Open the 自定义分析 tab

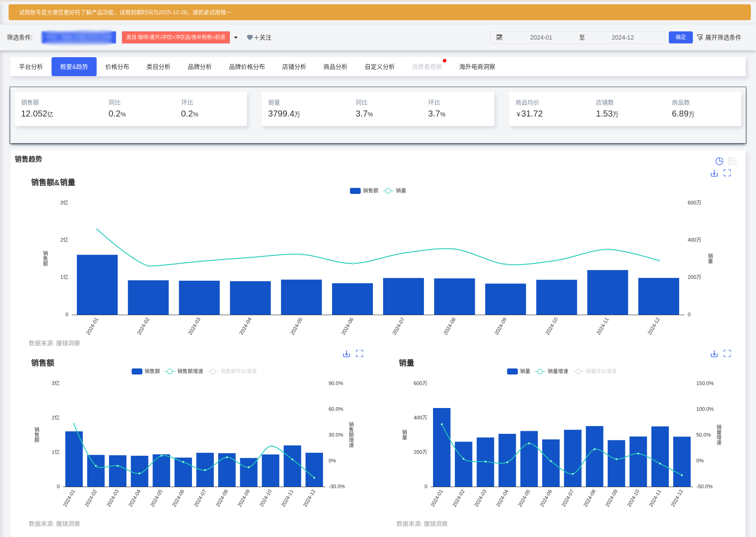tap(380, 67)
